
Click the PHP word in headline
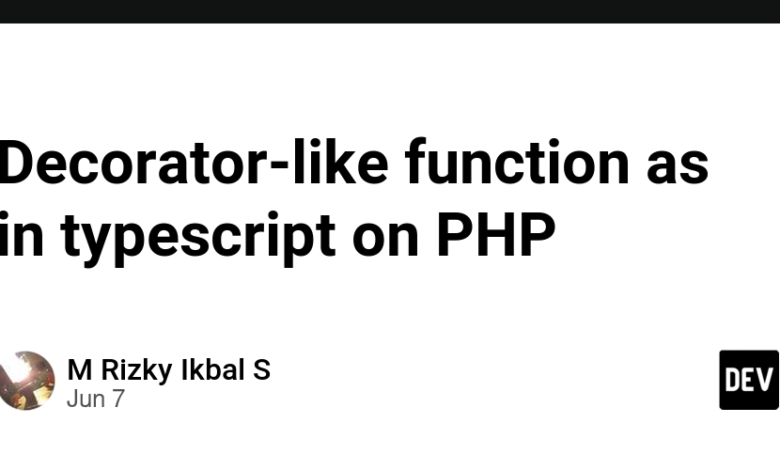[496, 235]
